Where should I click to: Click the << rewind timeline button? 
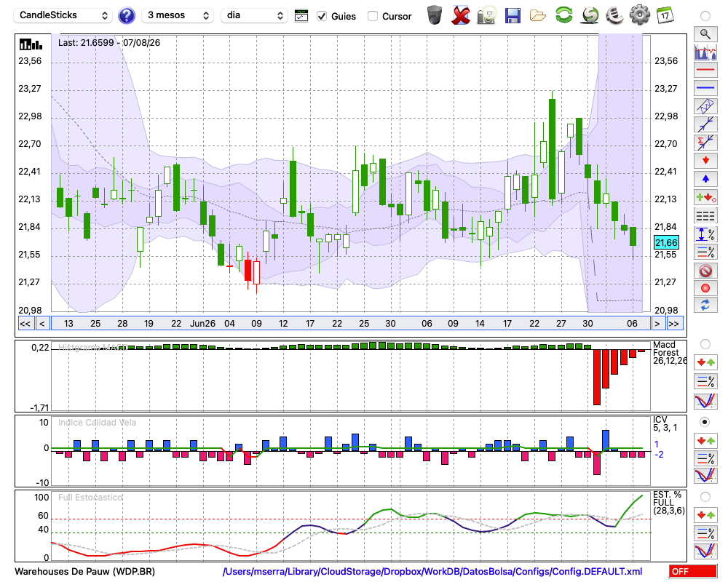click(x=25, y=324)
